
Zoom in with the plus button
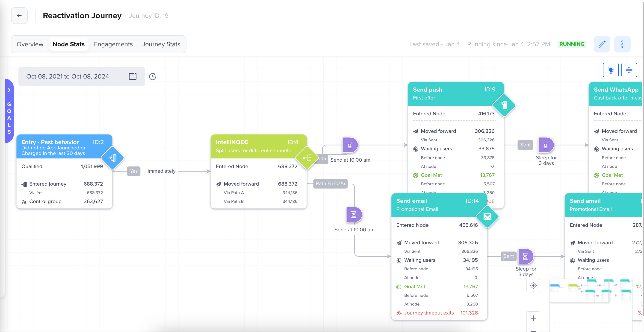[x=533, y=318]
